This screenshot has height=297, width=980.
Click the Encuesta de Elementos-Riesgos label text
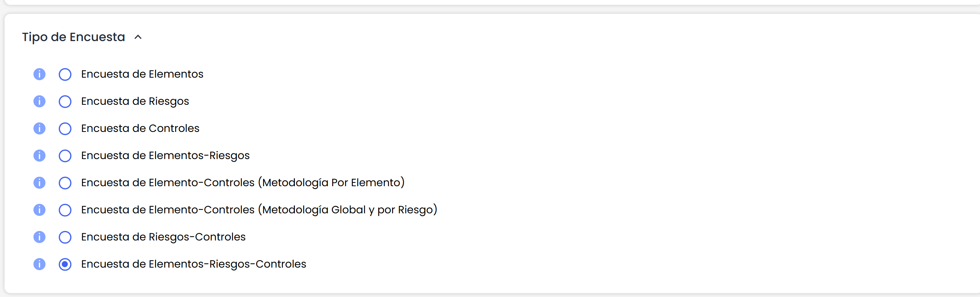pos(165,155)
